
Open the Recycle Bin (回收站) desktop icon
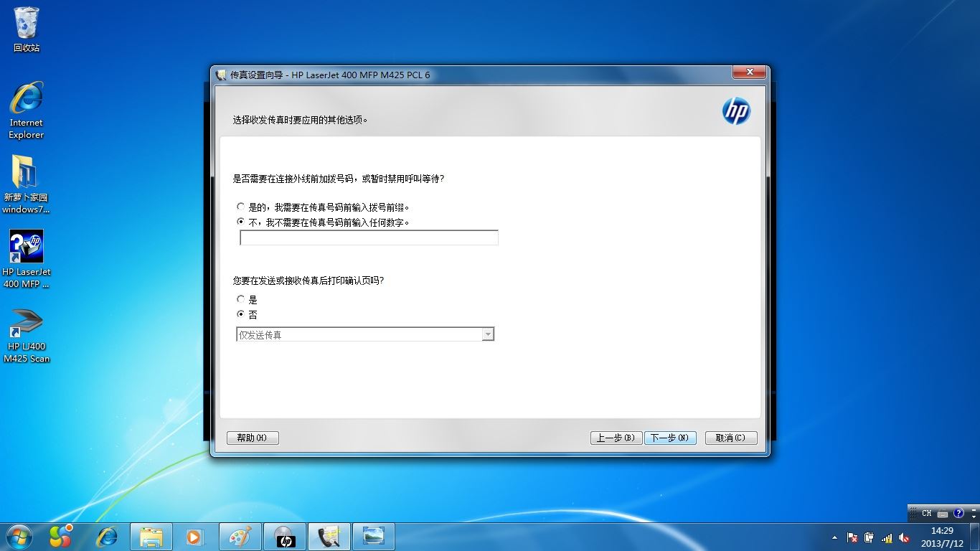pyautogui.click(x=27, y=30)
